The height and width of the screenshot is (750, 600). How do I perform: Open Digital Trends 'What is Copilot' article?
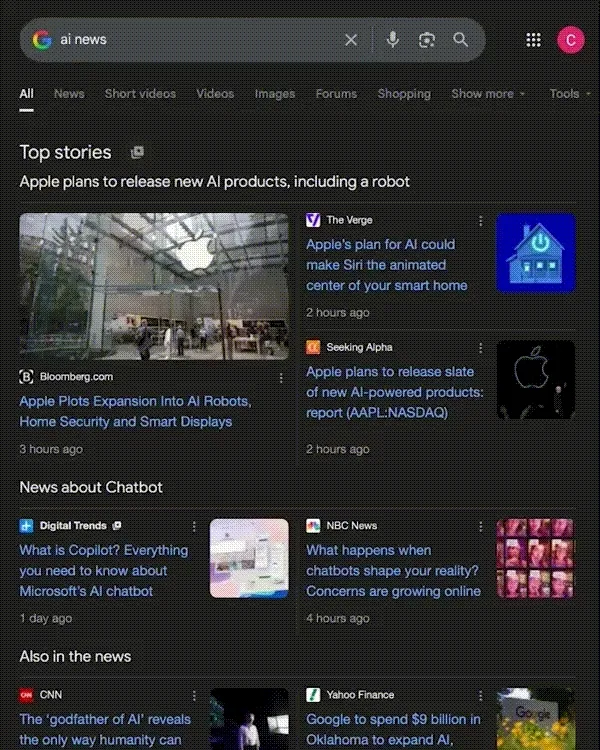click(x=104, y=571)
